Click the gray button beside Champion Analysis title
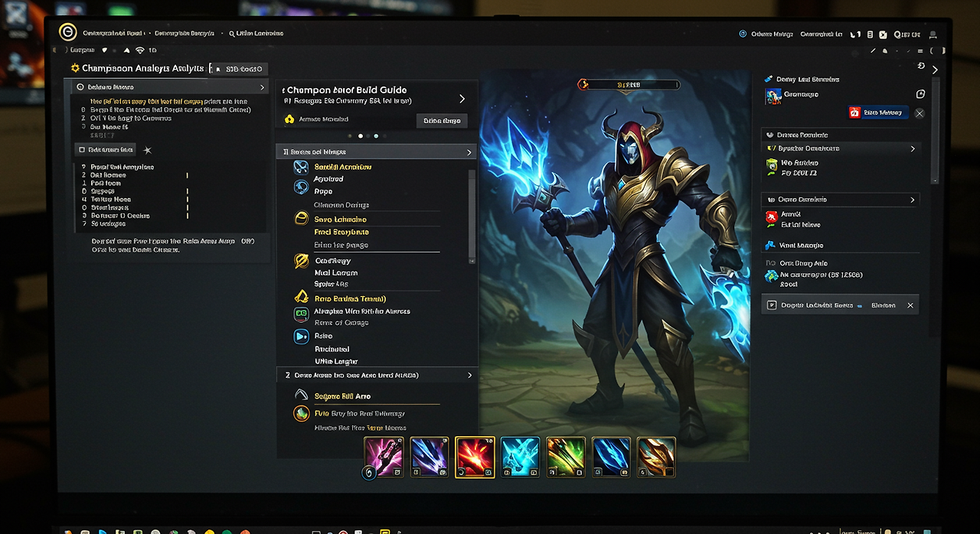Screen dimensions: 980x534 tap(241, 69)
